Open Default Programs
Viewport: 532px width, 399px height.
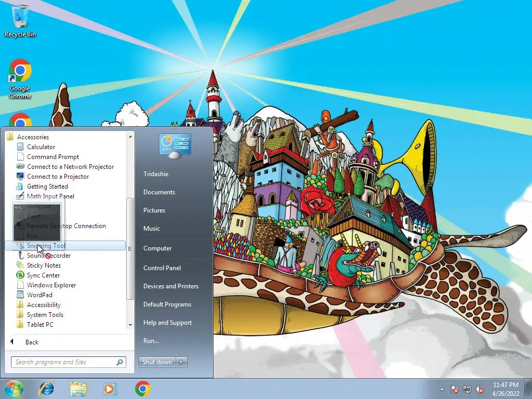(x=167, y=304)
